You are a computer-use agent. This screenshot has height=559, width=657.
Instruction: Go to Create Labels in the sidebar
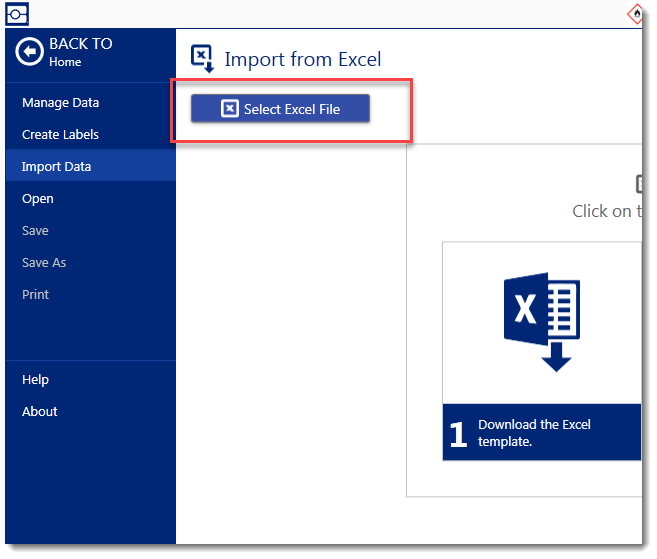coord(60,135)
